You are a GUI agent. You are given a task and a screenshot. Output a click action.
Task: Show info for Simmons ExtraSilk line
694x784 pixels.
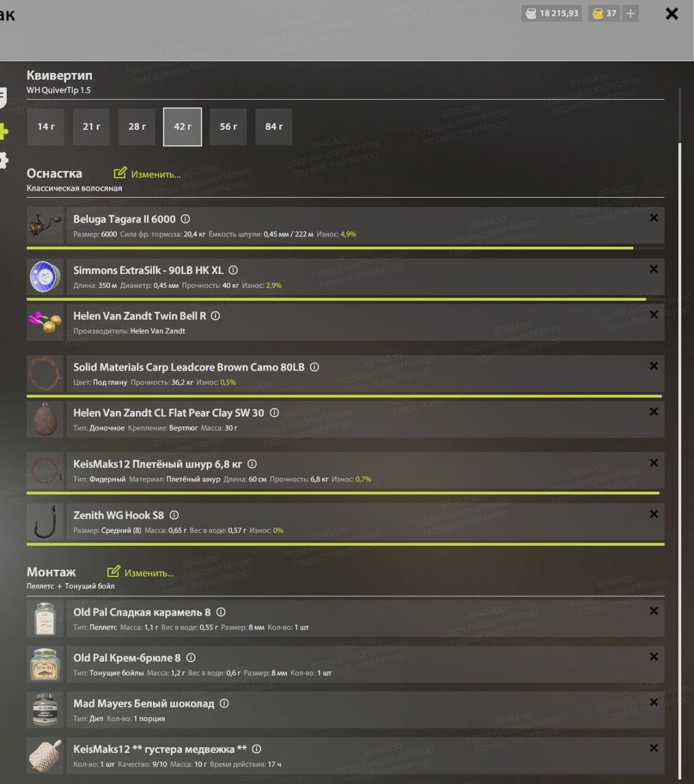click(233, 270)
